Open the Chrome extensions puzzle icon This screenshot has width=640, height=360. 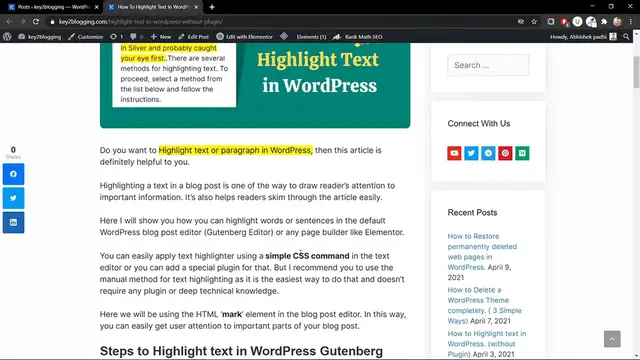[x=604, y=22]
